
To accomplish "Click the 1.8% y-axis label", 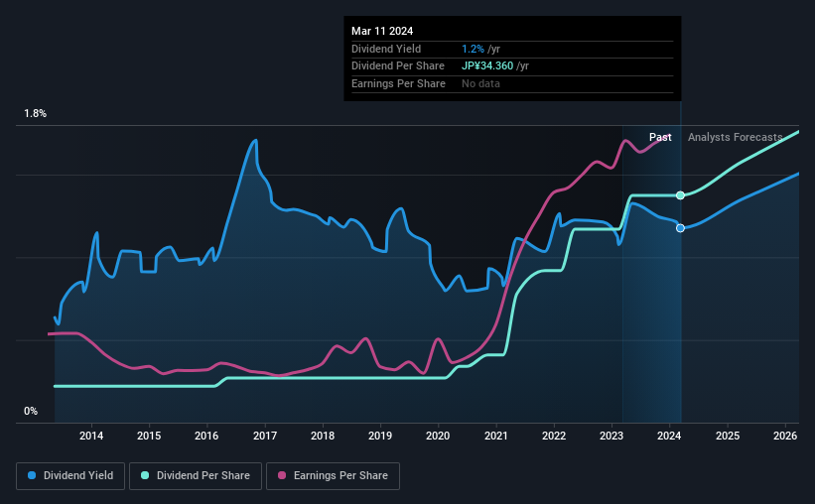I will point(36,114).
